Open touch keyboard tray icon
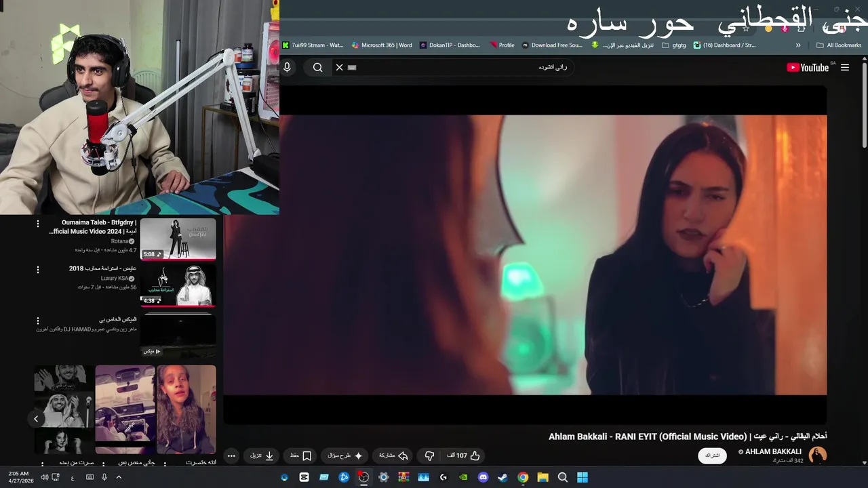The width and height of the screenshot is (868, 488). [90, 477]
